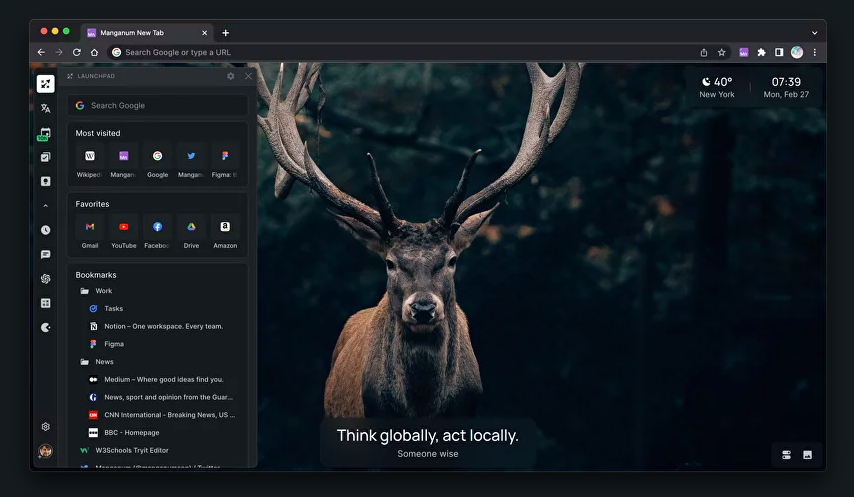
Task: Collapse the News bookmarks folder
Action: pyautogui.click(x=97, y=362)
